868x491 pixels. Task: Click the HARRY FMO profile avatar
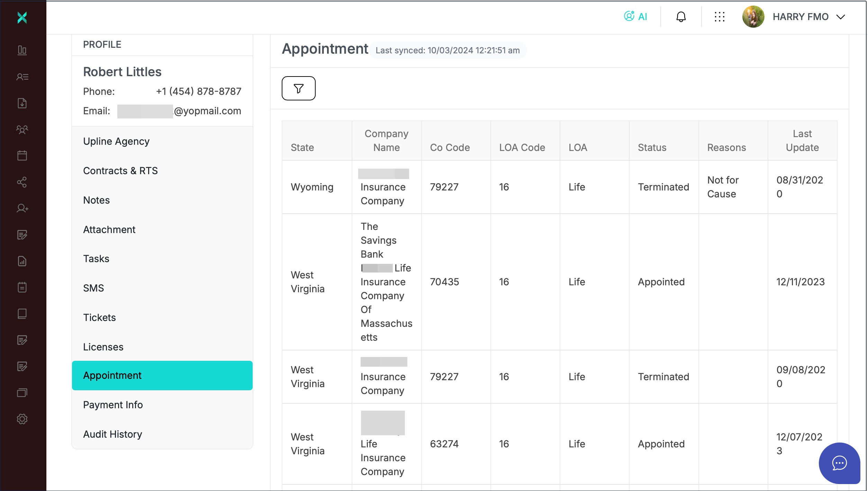pyautogui.click(x=753, y=17)
